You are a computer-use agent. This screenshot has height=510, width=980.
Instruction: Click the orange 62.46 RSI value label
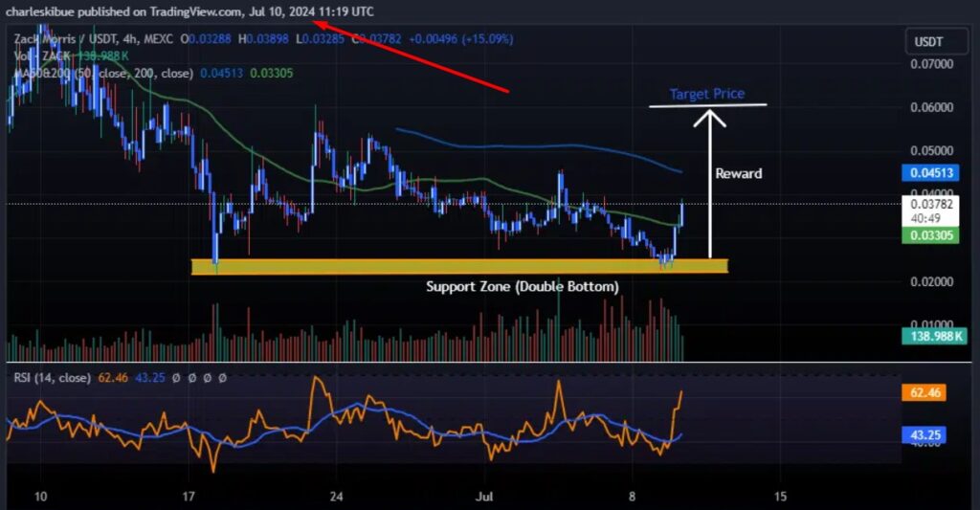click(x=927, y=391)
